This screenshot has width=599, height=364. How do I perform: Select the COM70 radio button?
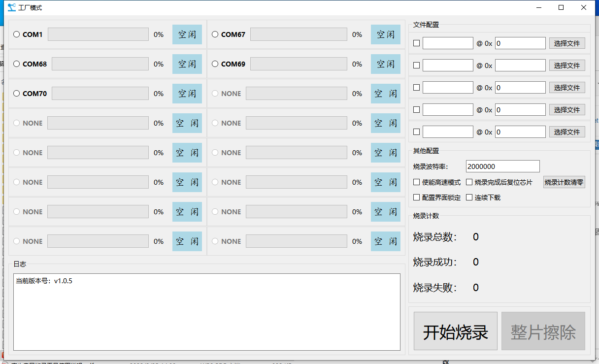pos(17,94)
